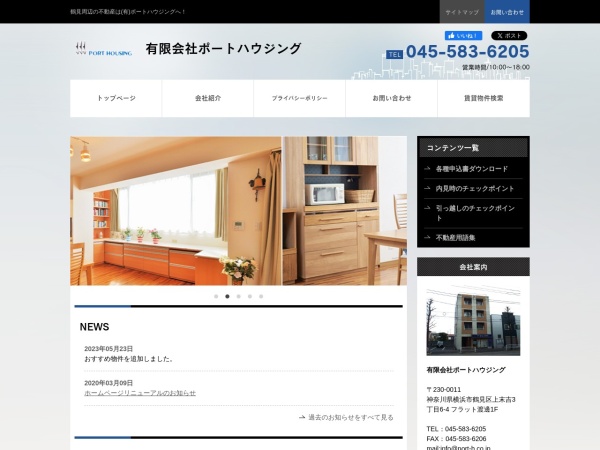Click the blue お問い合わせ button in top bar
This screenshot has height=450, width=600.
point(507,12)
